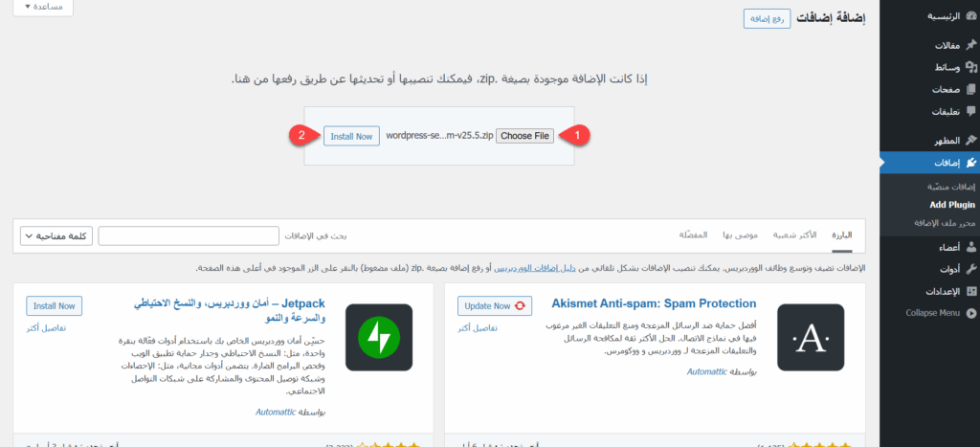Click the Akismet plugin logo
The width and height of the screenshot is (980, 447).
[x=810, y=338]
